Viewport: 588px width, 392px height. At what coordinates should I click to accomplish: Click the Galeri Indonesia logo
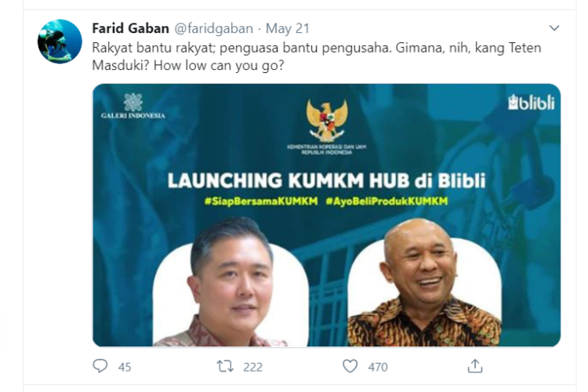pos(132,106)
